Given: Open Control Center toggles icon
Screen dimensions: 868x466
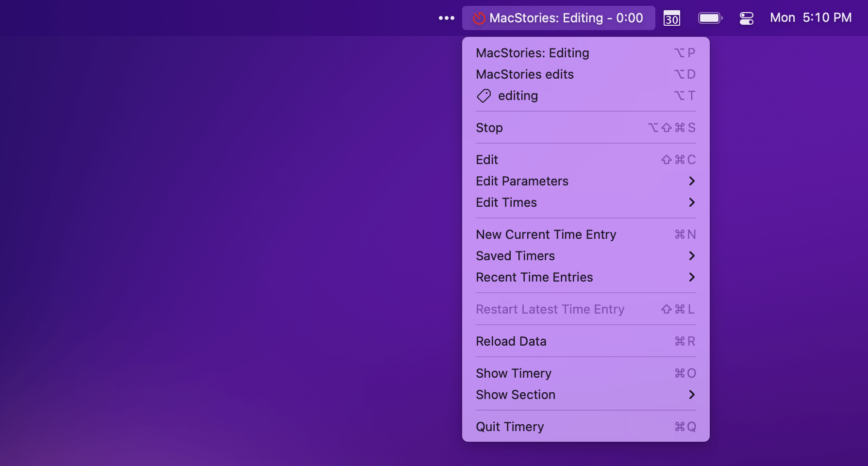Looking at the screenshot, I should coord(746,18).
